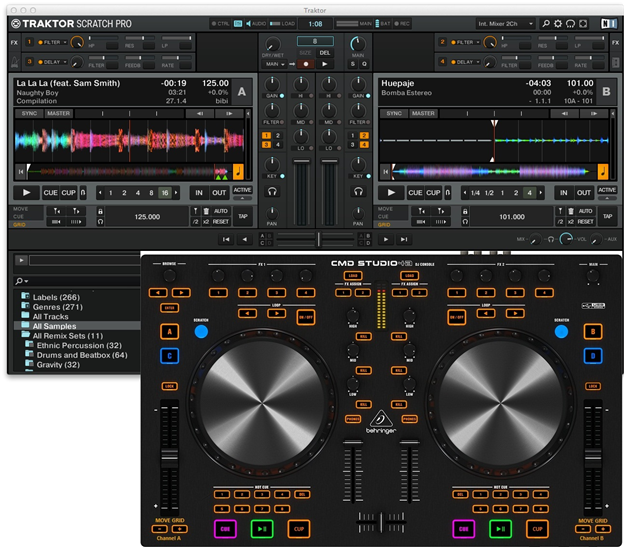Toggle the S snap button near MAIN knob
This screenshot has width=624, height=547.
[x=353, y=64]
